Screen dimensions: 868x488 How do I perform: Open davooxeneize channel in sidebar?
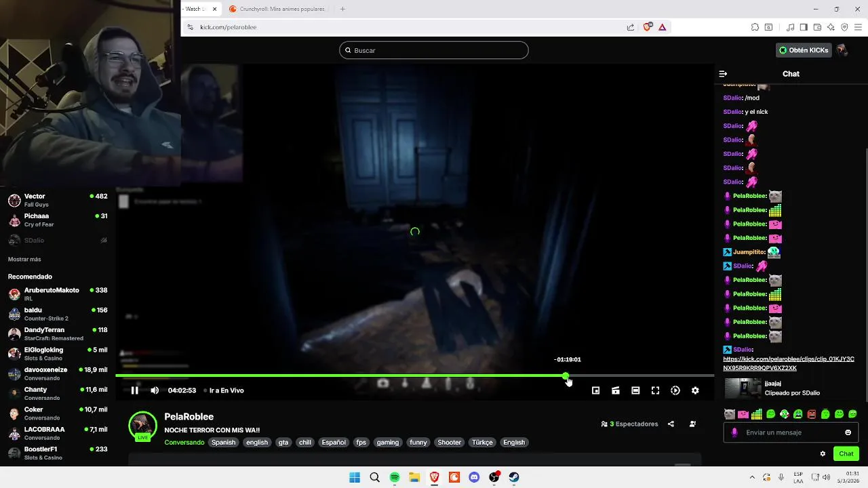pos(58,373)
